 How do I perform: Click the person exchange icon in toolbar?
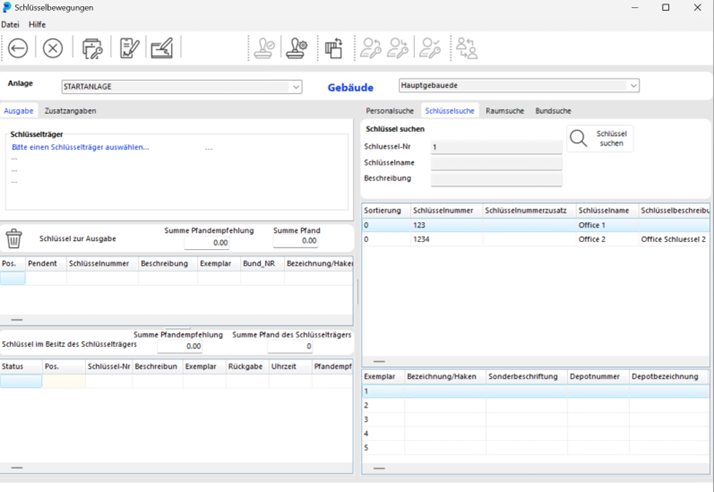[466, 48]
